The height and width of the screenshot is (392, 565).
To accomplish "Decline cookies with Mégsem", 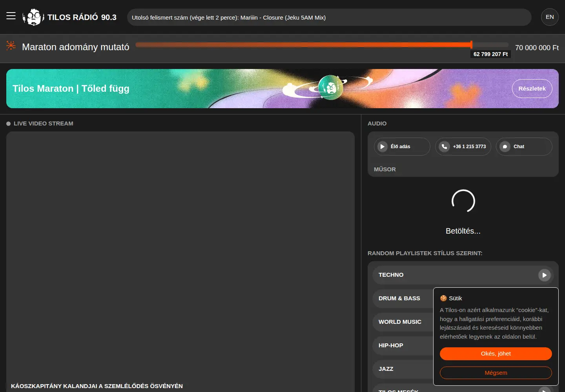I will point(496,373).
